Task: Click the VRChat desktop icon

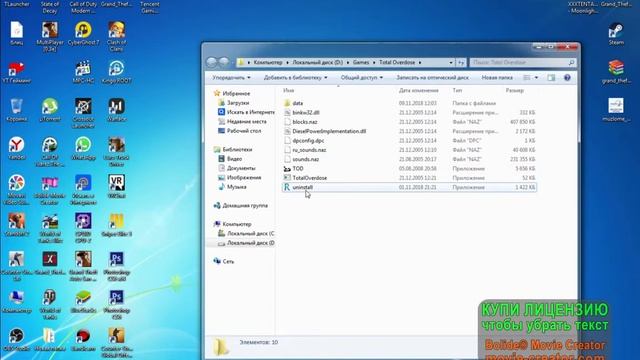Action: tap(116, 186)
